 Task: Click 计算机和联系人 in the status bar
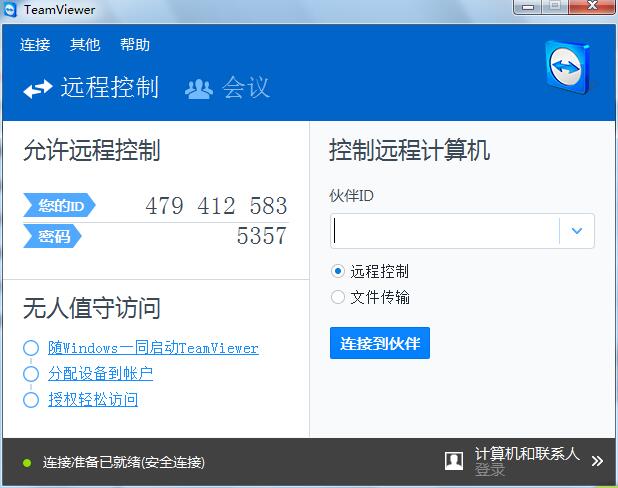click(527, 454)
